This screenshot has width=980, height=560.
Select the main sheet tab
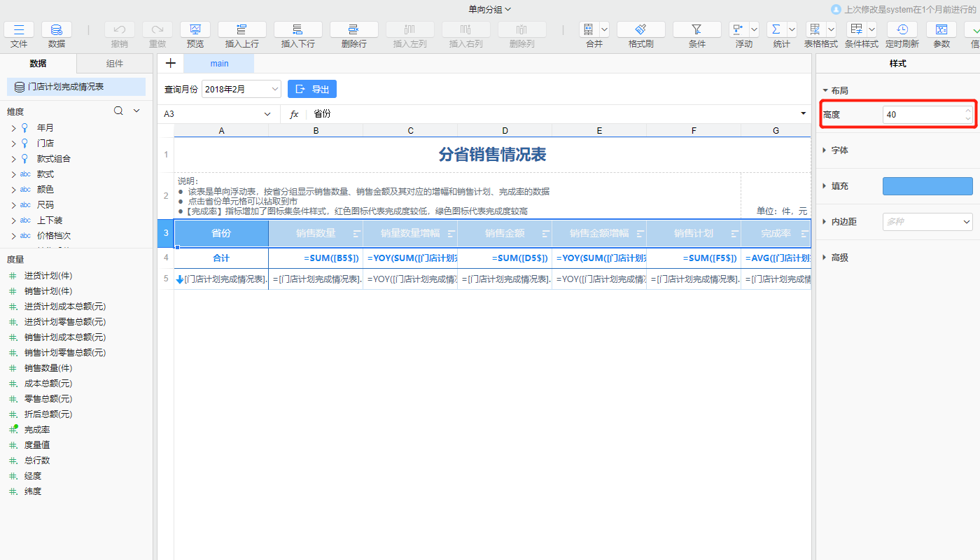219,64
